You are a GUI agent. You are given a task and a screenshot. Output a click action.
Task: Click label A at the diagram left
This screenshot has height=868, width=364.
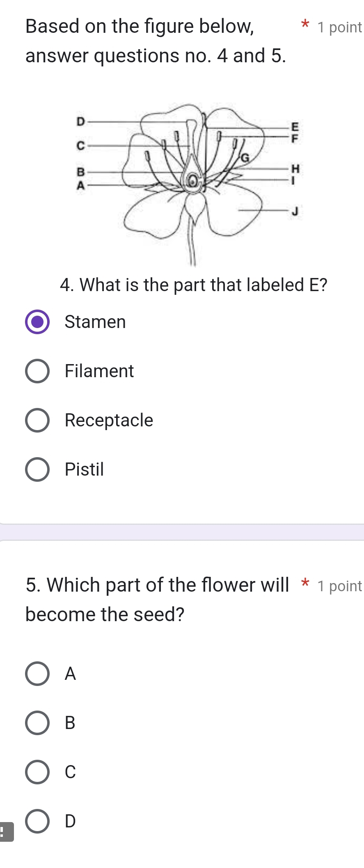pyautogui.click(x=80, y=185)
